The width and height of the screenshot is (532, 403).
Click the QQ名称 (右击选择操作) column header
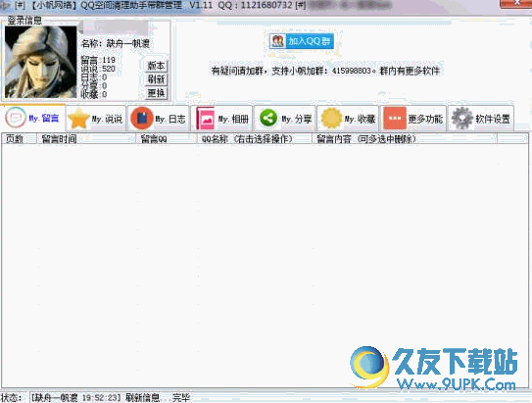coord(254,138)
